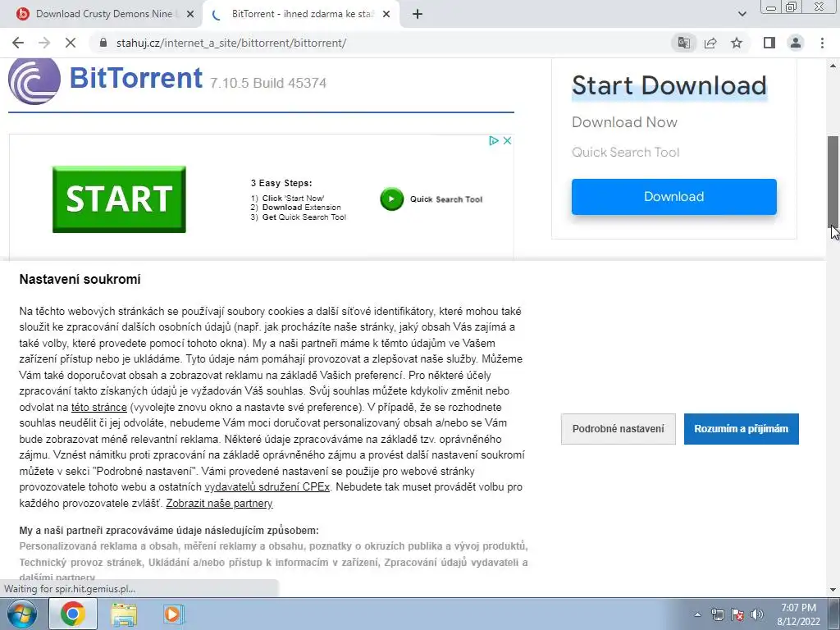
Task: Click the padlock site info icon
Action: tap(103, 43)
